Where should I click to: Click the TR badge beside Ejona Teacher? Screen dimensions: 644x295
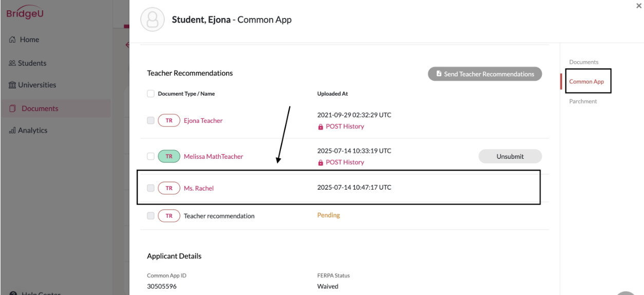pyautogui.click(x=169, y=121)
